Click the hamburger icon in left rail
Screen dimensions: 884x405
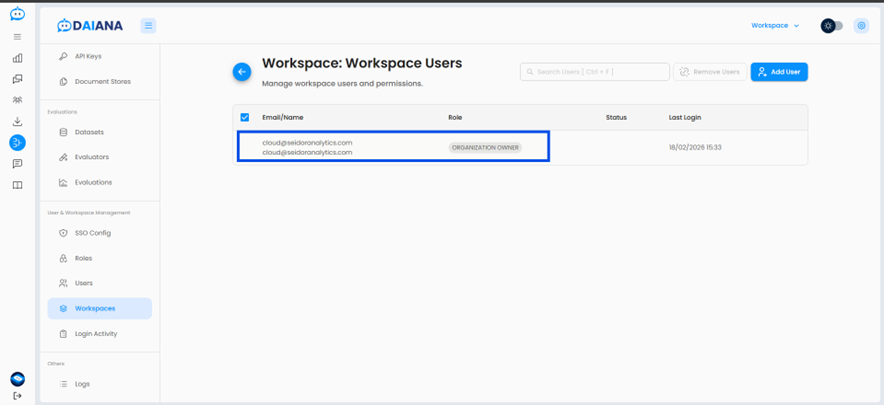click(17, 37)
